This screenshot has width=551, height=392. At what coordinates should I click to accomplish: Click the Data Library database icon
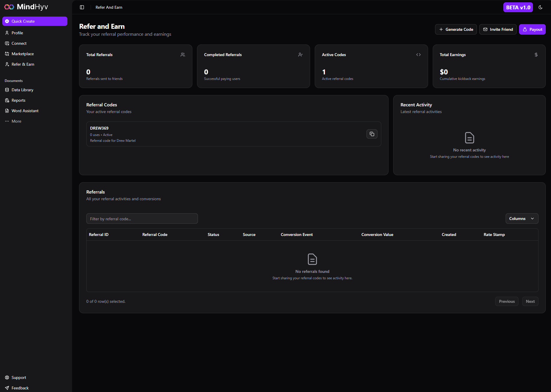tap(7, 90)
